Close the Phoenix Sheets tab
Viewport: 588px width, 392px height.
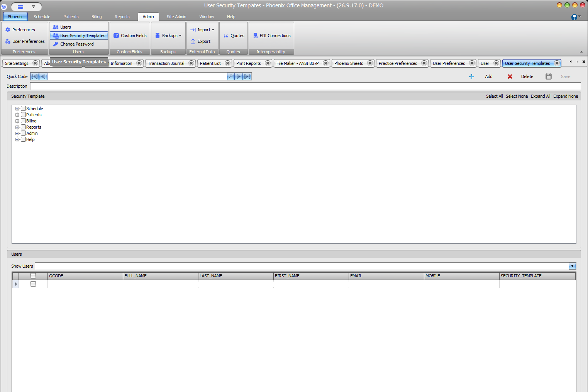370,63
